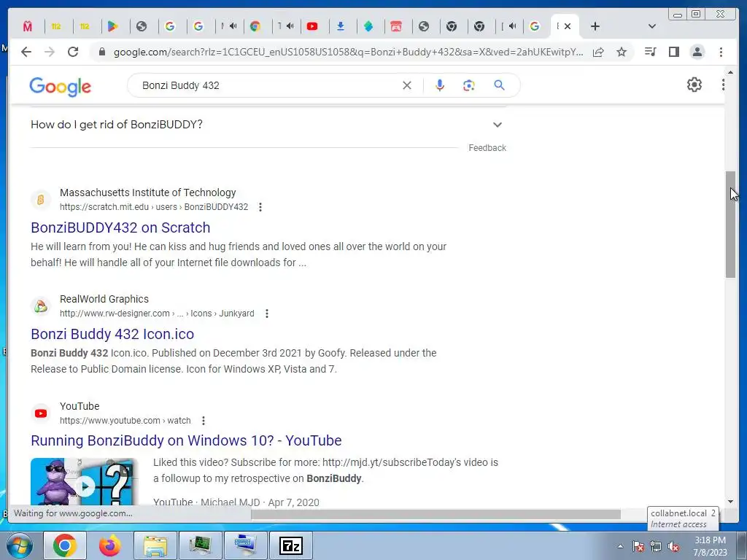
Task: Close the active search tab
Action: coord(568,26)
